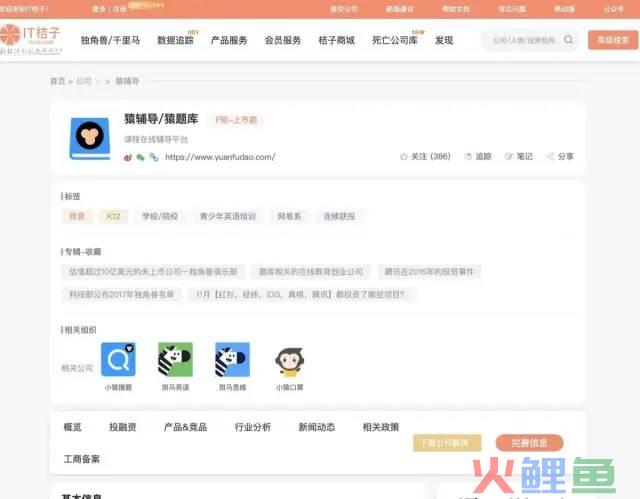This screenshot has height=499, width=640.
Task: Click the K12 tag
Action: (113, 217)
